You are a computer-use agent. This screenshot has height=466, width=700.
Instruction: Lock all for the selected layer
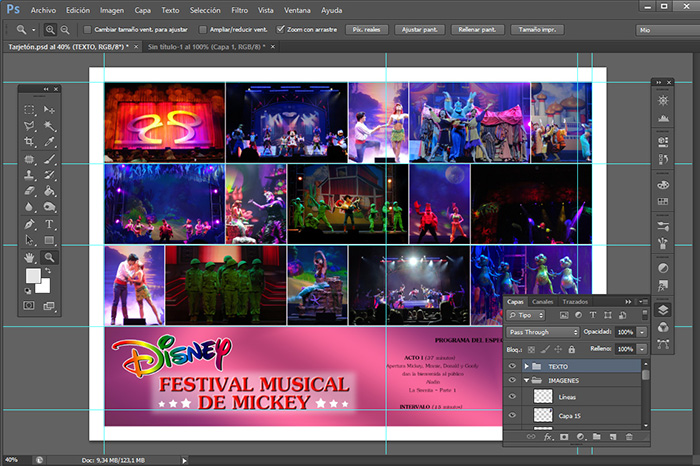571,350
